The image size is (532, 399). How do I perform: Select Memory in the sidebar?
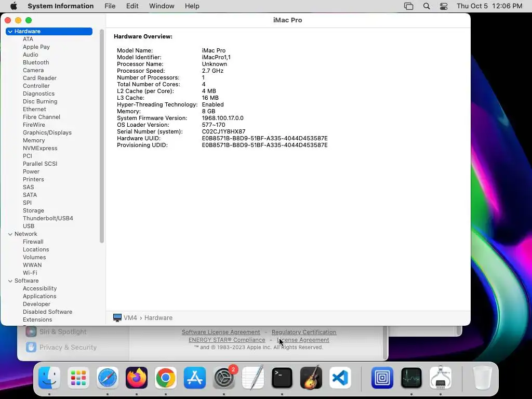point(34,140)
